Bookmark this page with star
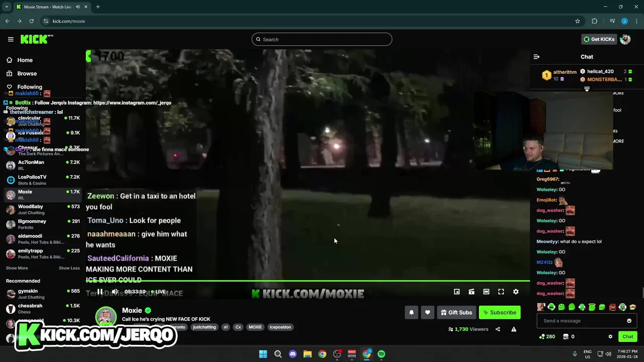Screen dimensions: 644x362 [578, 21]
